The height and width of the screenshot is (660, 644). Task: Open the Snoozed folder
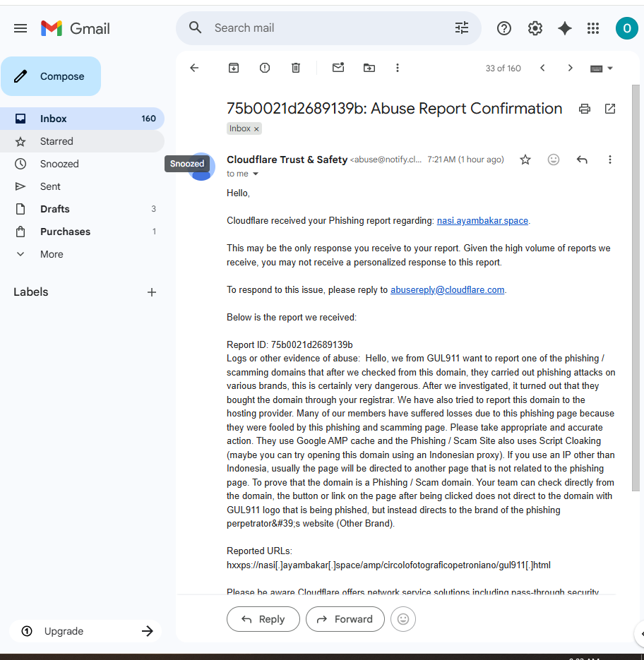[x=82, y=164]
